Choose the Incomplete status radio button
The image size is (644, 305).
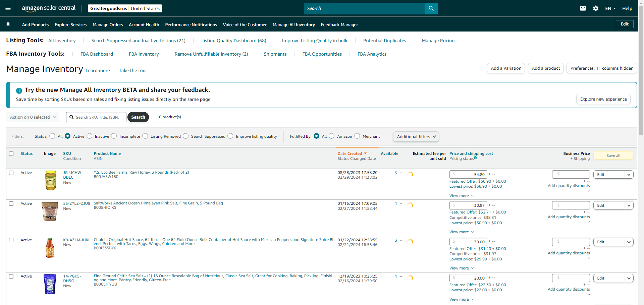114,136
